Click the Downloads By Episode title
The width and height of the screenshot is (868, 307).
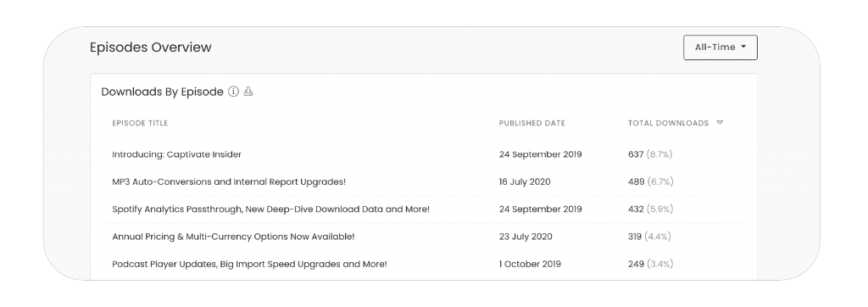(x=162, y=92)
